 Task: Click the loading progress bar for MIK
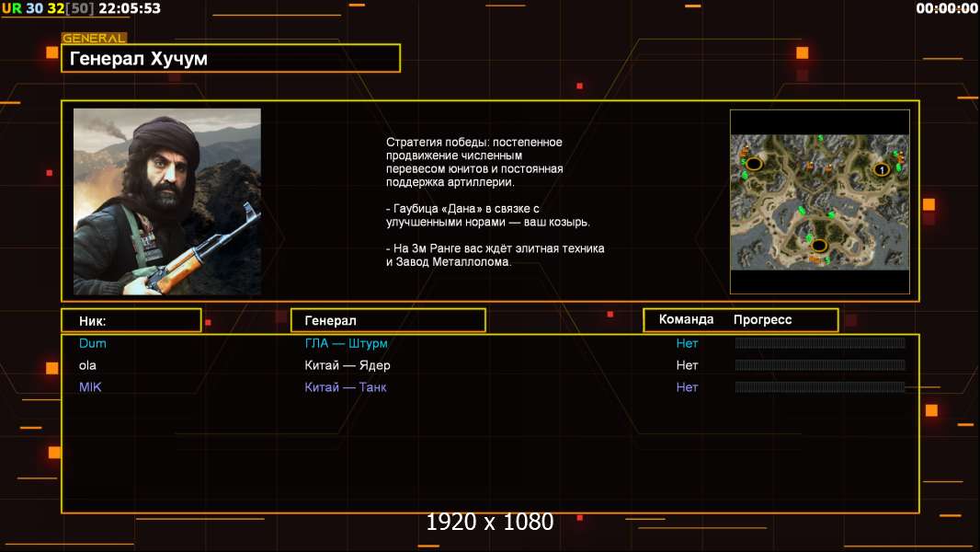[x=820, y=387]
